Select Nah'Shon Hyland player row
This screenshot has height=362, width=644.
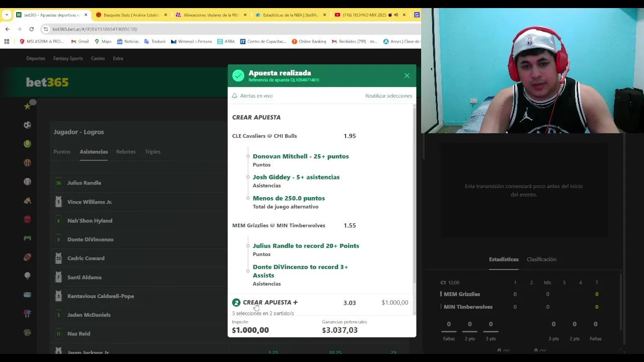[x=139, y=221]
